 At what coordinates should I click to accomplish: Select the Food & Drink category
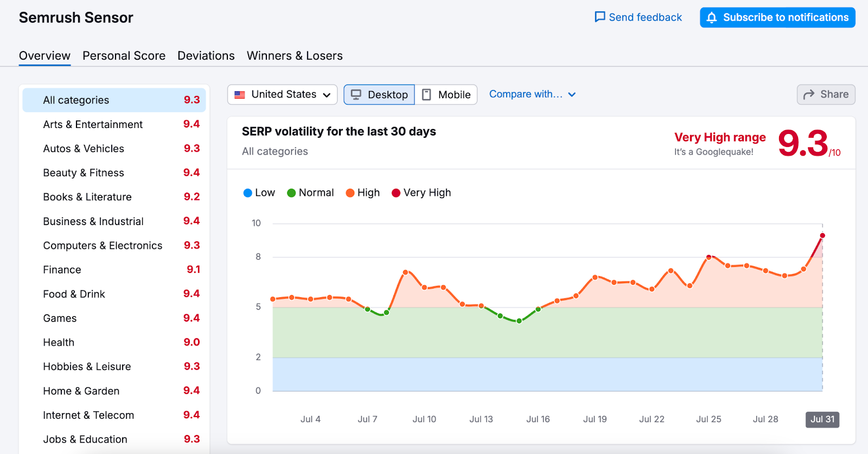114,294
